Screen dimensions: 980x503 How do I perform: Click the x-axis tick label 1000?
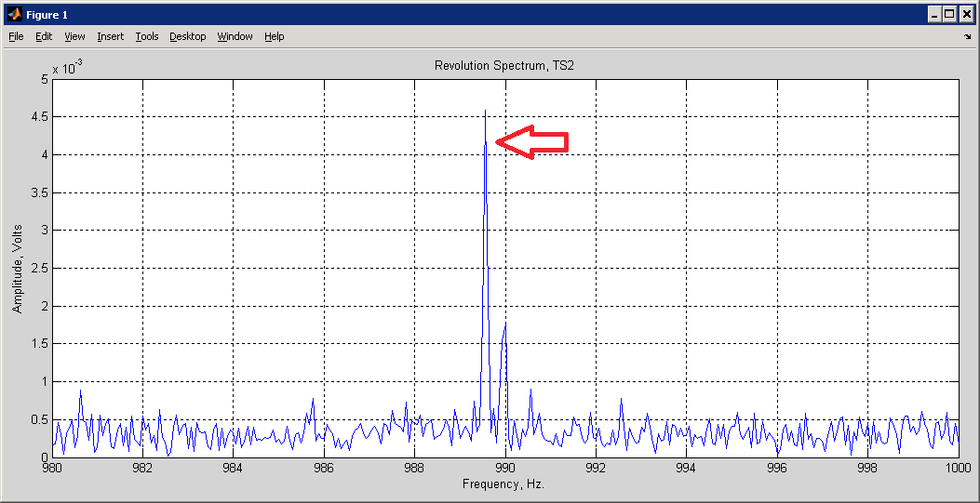tap(958, 468)
